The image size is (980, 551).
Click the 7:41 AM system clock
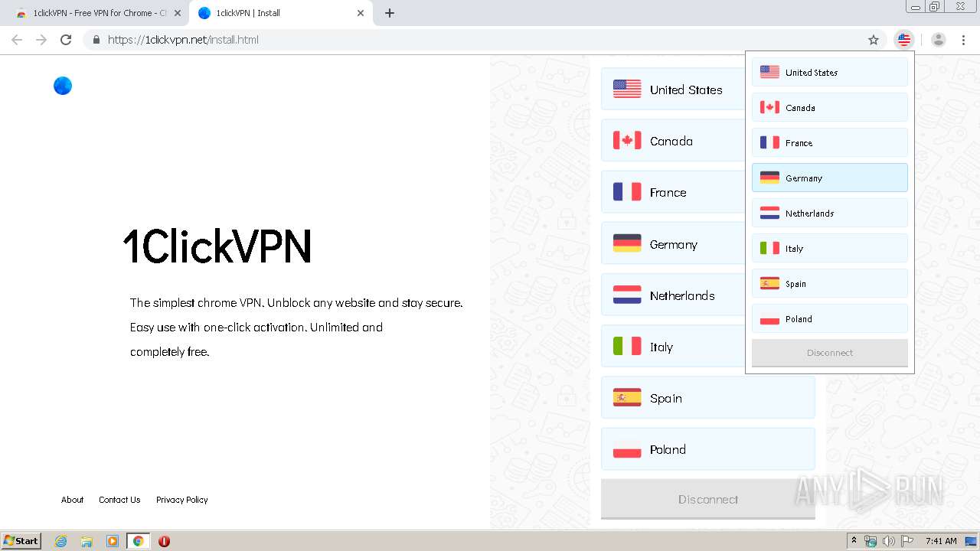tap(941, 541)
